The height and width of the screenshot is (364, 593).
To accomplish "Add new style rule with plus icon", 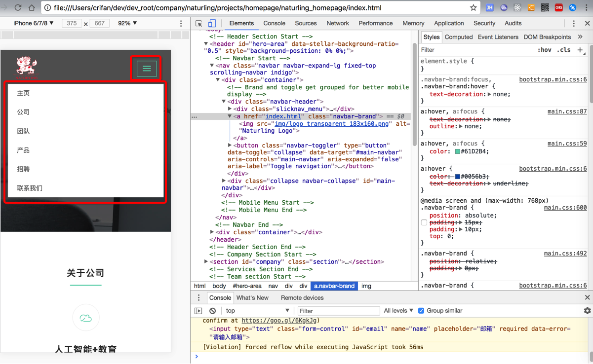I will click(x=580, y=50).
